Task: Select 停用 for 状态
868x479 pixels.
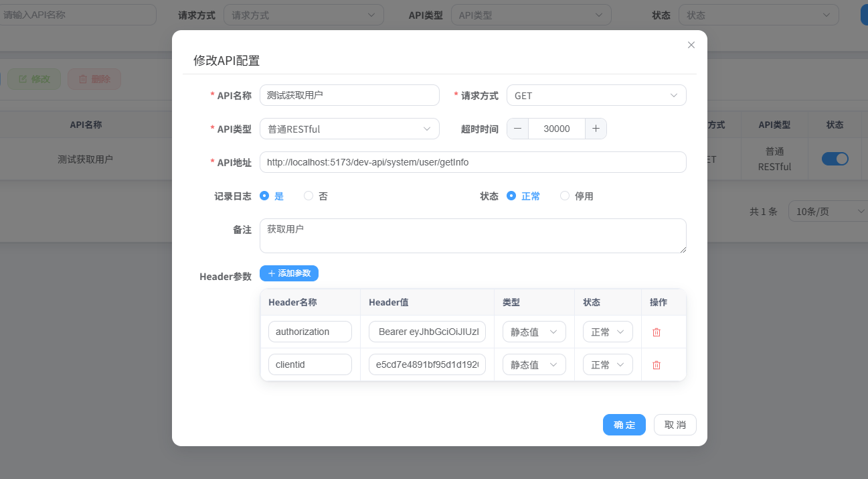Action: coord(566,196)
